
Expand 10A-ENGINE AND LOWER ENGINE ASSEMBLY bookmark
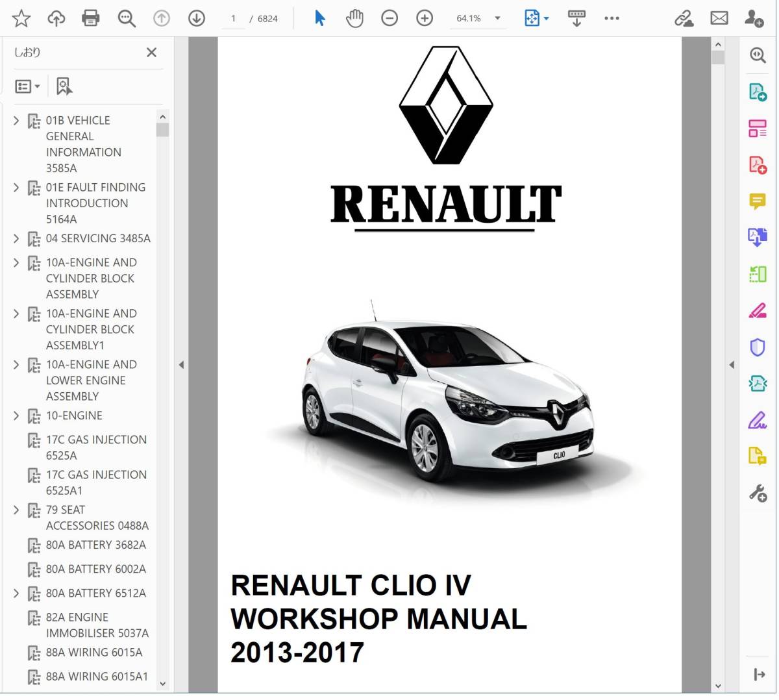click(x=16, y=365)
